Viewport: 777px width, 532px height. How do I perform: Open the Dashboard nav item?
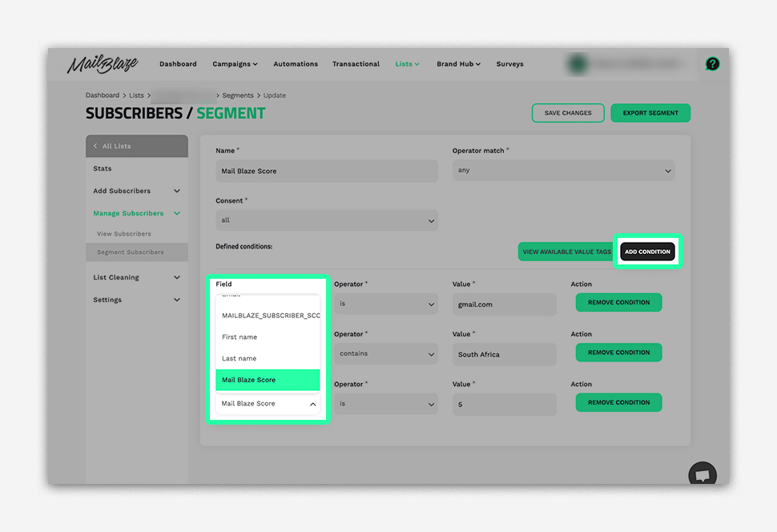pyautogui.click(x=178, y=64)
